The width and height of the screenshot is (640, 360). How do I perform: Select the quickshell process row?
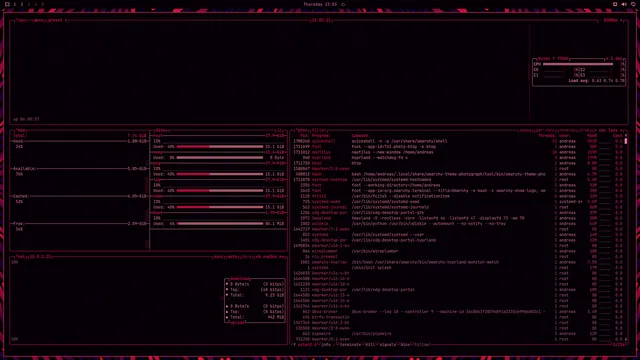458,141
